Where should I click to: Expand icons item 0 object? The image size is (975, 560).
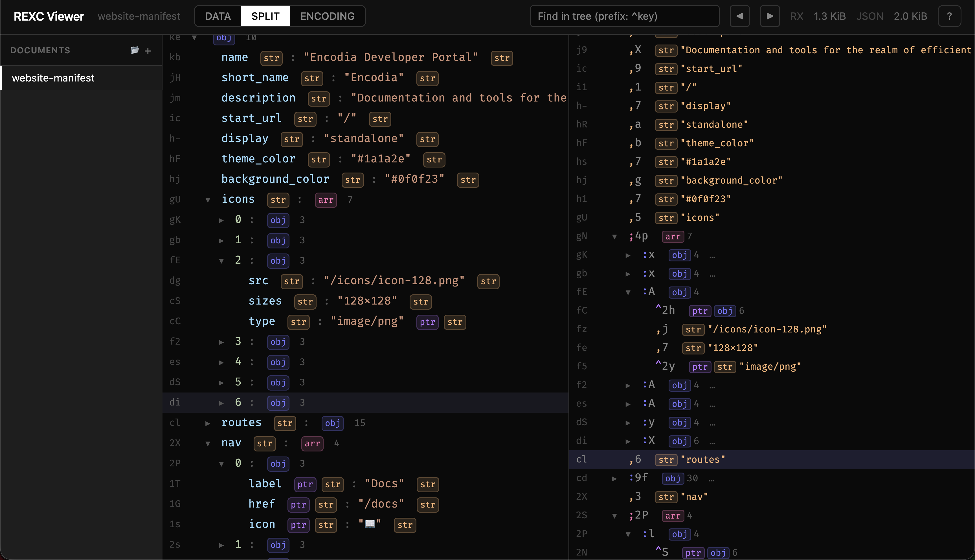coord(221,220)
